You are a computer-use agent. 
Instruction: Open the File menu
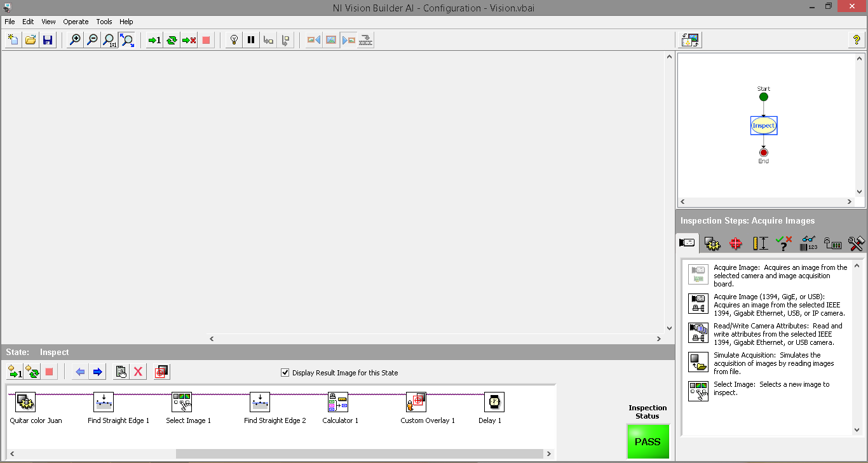coord(10,22)
